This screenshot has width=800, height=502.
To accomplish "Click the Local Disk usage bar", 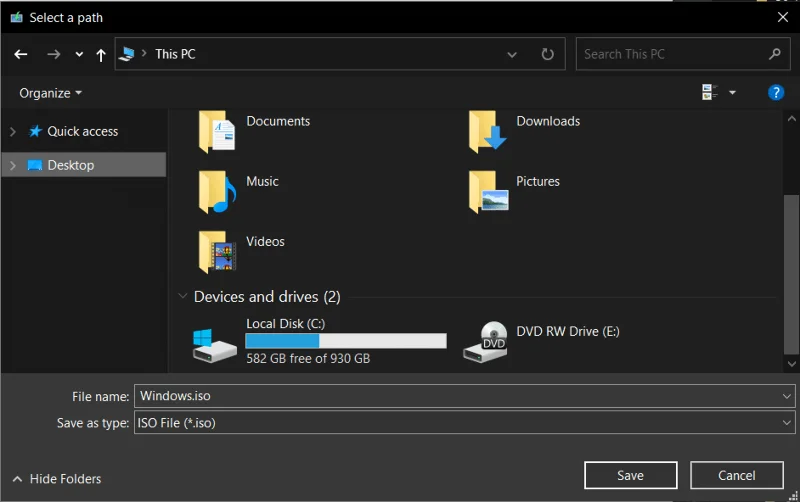I will [346, 341].
